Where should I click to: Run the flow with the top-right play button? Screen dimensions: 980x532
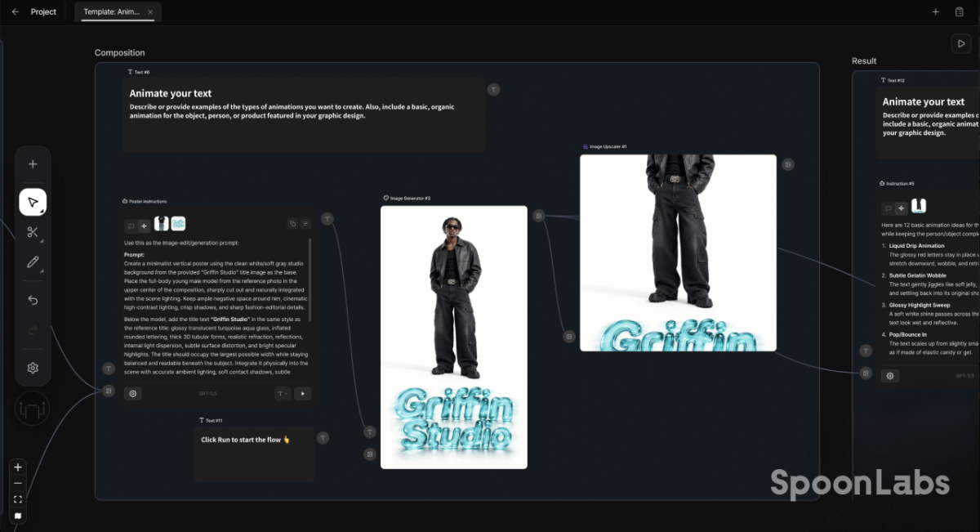tap(961, 43)
